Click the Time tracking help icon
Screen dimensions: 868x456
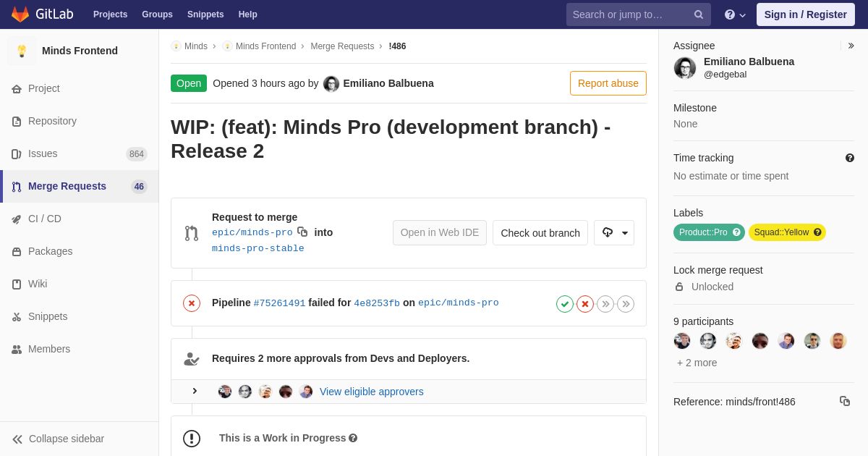850,158
